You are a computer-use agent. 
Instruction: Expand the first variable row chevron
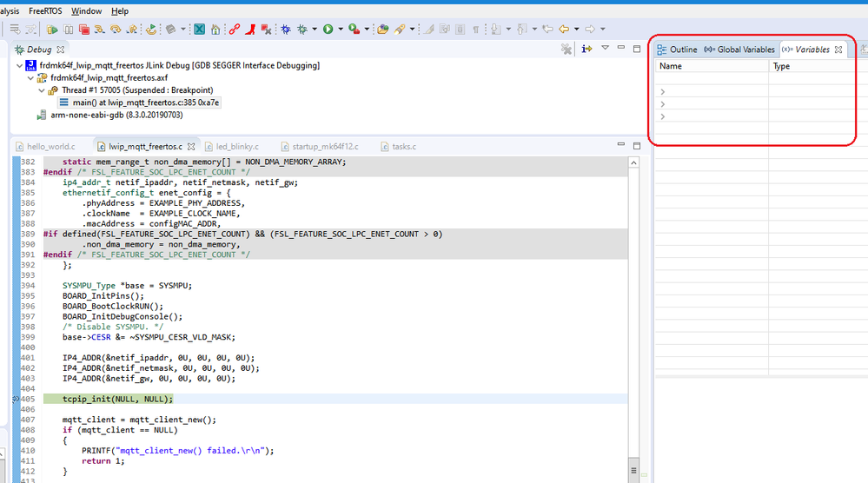coord(663,92)
